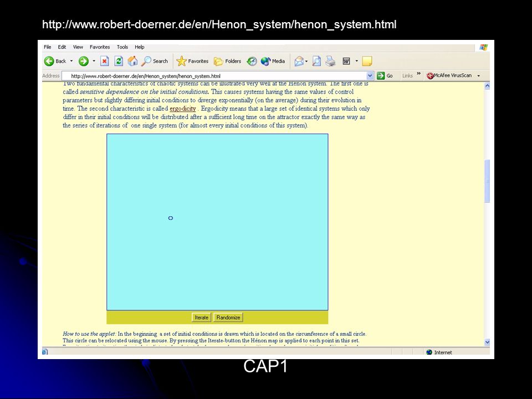
Task: Print the page with printer icon
Action: (x=330, y=61)
